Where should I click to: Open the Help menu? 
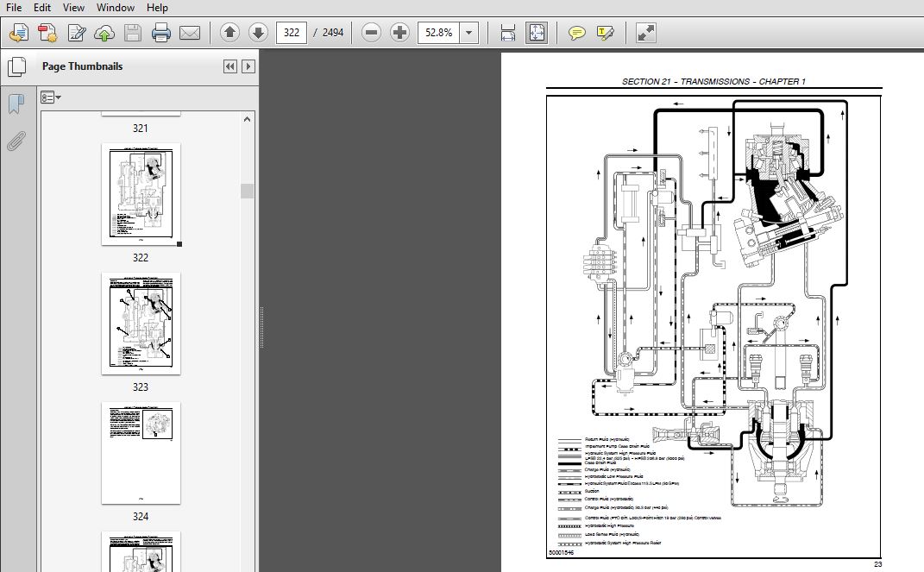[x=157, y=8]
